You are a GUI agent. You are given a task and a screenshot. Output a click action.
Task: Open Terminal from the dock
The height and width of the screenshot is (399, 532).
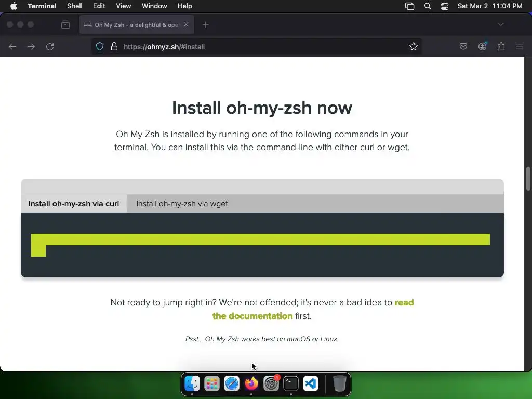coord(291,384)
